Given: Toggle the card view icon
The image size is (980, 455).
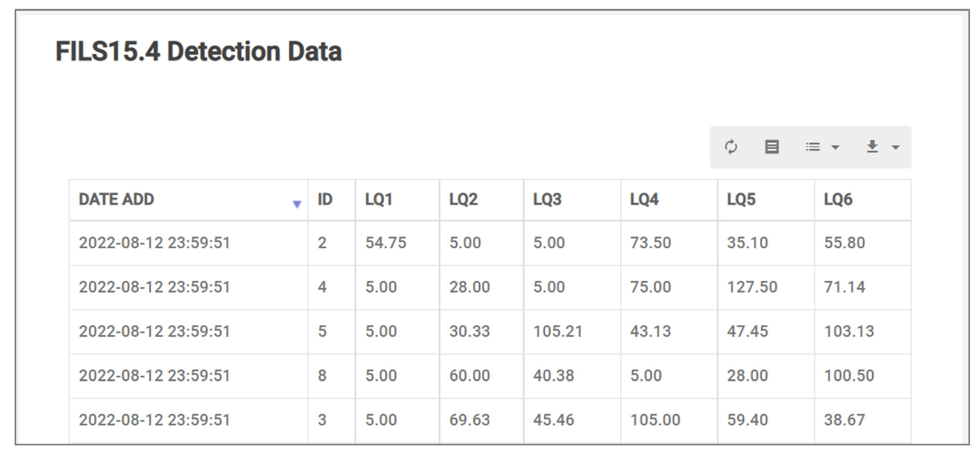Looking at the screenshot, I should [772, 147].
